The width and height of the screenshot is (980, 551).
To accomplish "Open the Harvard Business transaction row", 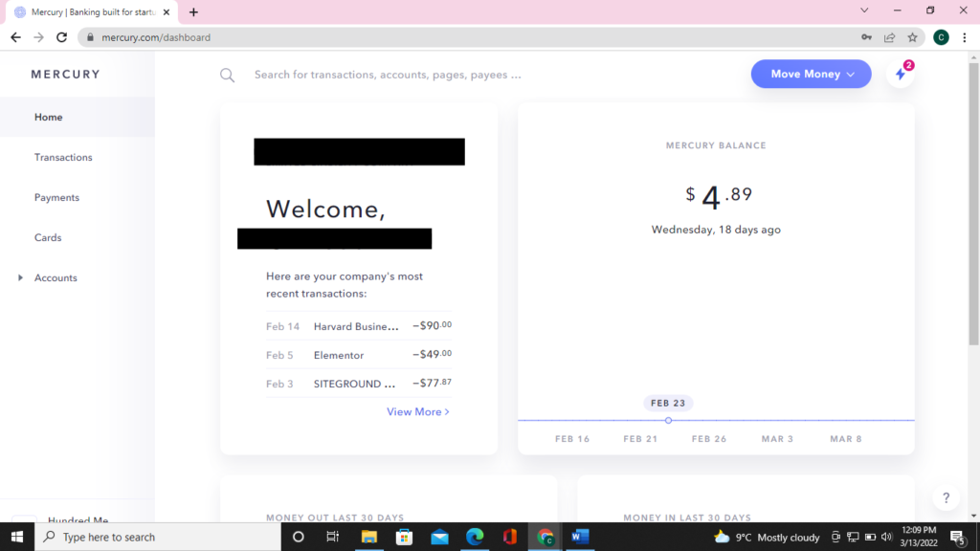I will 359,326.
